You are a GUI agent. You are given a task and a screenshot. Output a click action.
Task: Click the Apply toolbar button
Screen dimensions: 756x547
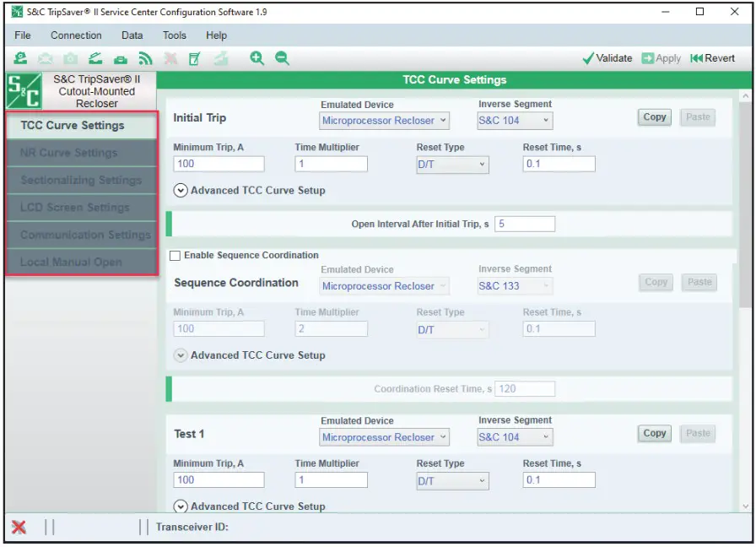pyautogui.click(x=661, y=58)
